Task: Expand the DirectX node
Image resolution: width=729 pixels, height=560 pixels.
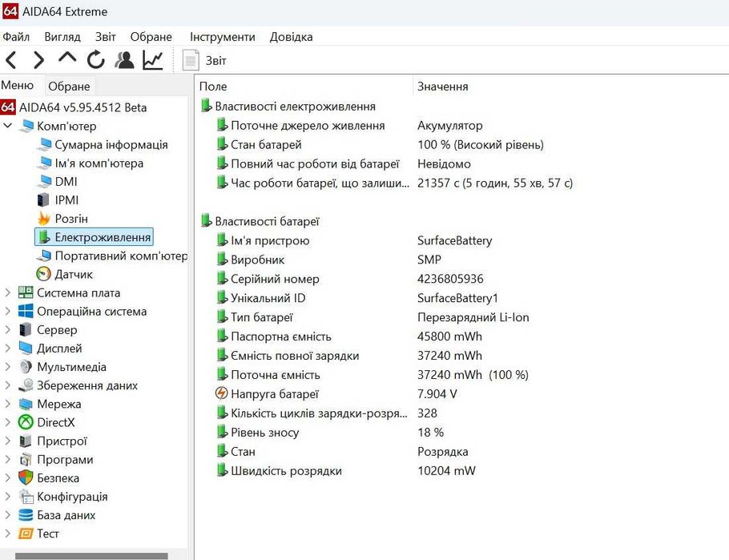Action: 7,422
